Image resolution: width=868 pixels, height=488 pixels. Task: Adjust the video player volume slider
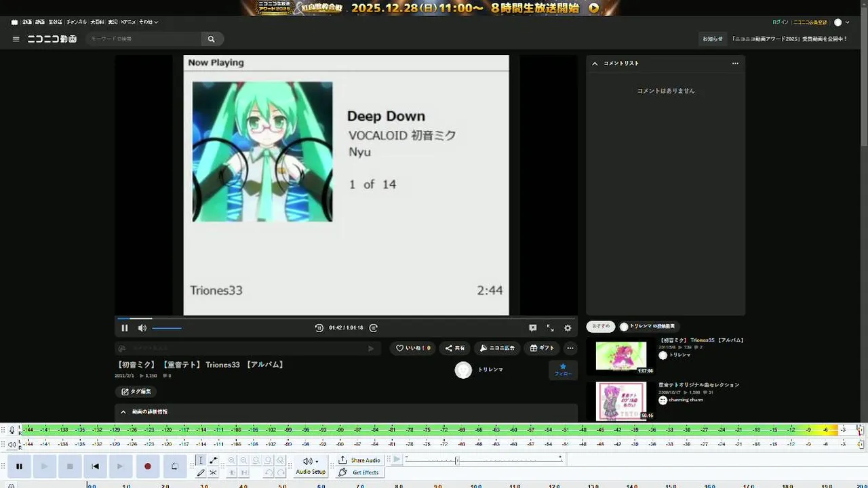point(167,328)
